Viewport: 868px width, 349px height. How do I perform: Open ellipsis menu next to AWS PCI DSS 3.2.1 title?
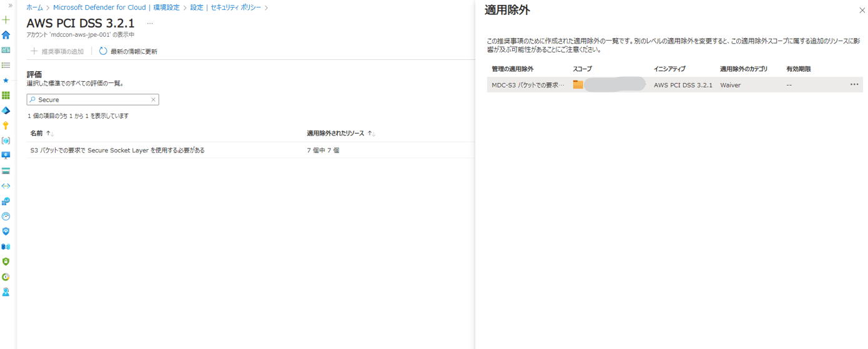pos(150,24)
